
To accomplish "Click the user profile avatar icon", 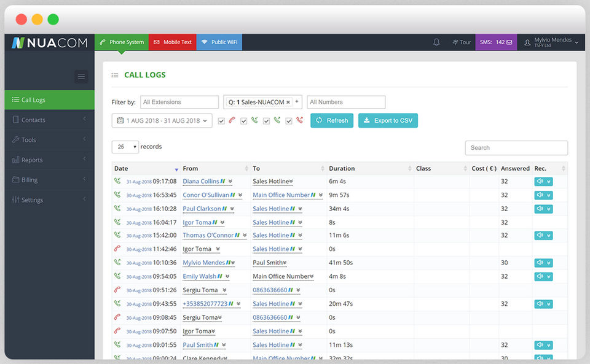I will [527, 42].
